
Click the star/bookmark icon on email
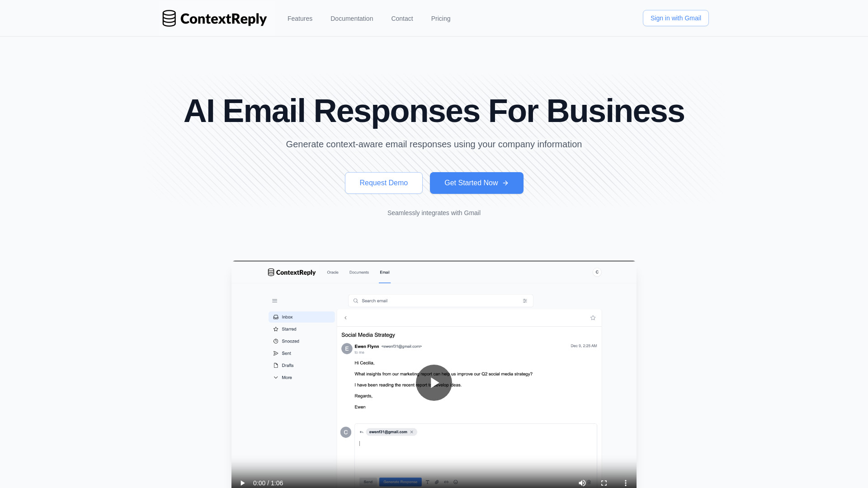tap(593, 318)
